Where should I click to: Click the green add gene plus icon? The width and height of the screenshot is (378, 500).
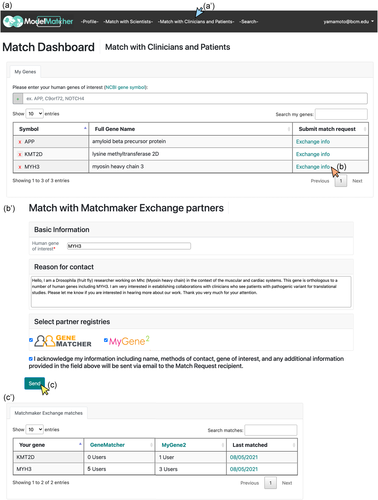(x=18, y=99)
